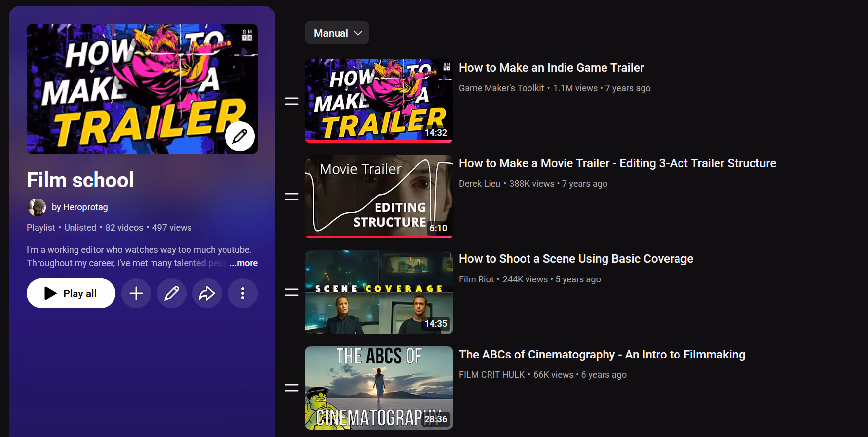Click the Play all button
This screenshot has width=868, height=437.
[71, 293]
